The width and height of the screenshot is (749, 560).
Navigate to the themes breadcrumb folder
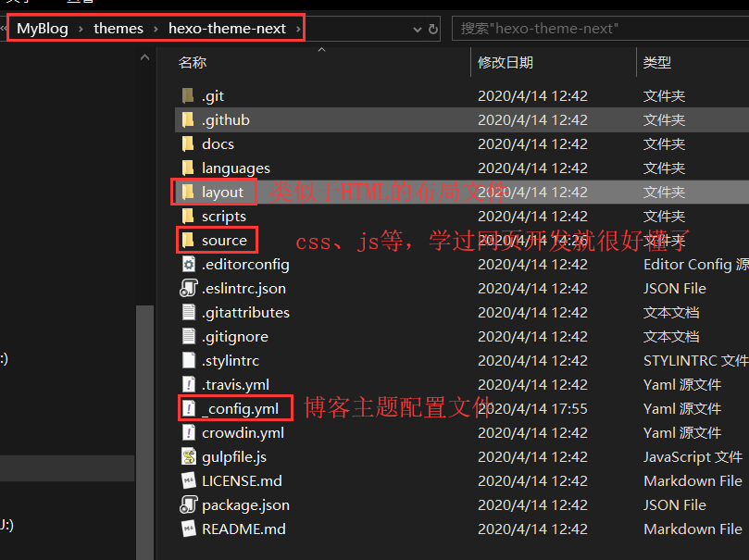(119, 29)
